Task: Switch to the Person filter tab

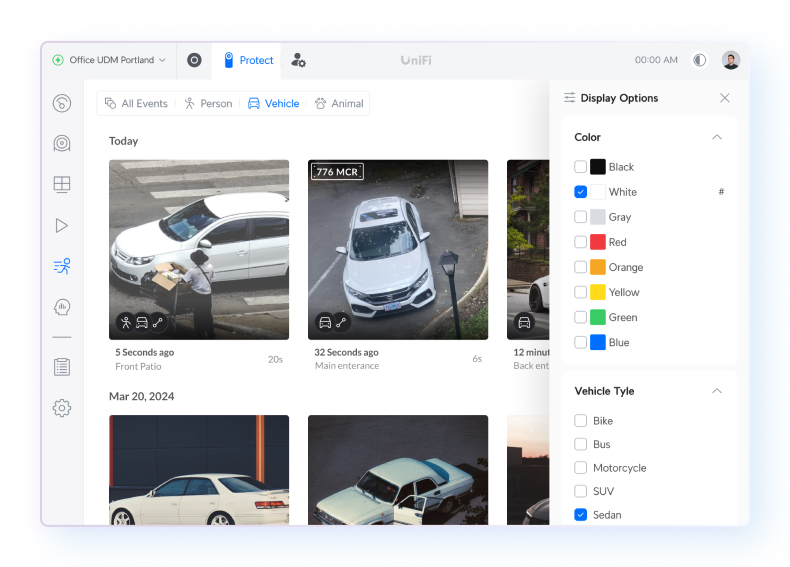Action: [x=208, y=103]
